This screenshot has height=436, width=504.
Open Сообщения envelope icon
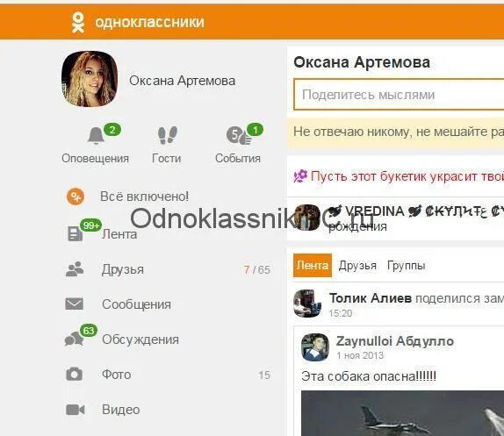pyautogui.click(x=75, y=304)
